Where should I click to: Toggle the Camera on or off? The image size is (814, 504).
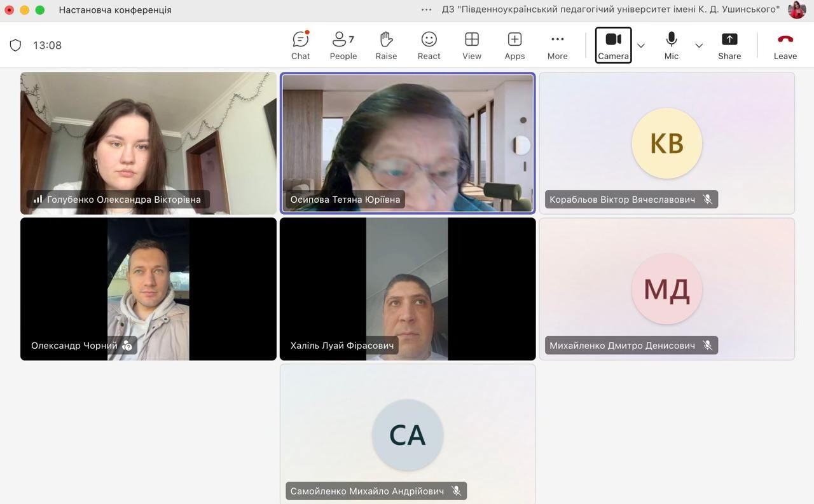pos(613,45)
